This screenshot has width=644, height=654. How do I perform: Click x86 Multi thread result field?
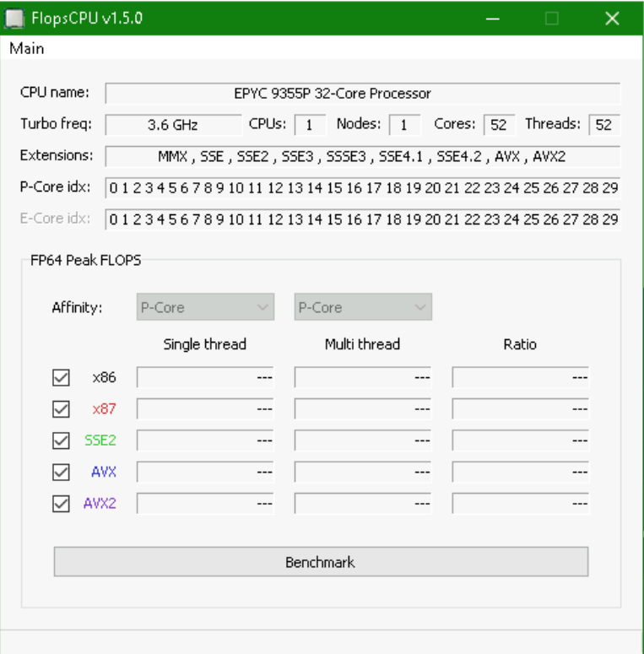pos(363,377)
